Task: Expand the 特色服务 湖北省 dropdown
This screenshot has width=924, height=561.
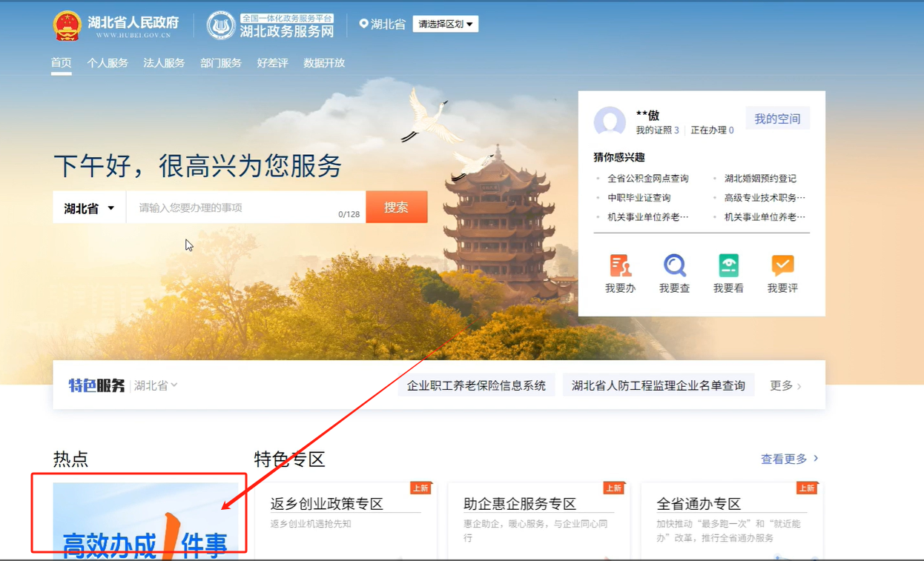Action: [x=156, y=385]
